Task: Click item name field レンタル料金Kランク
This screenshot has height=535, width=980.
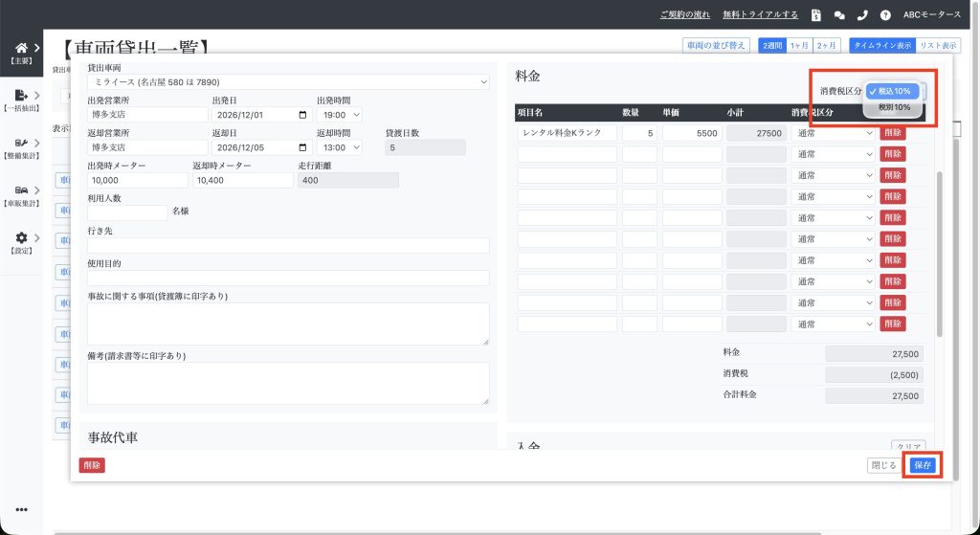Action: (567, 133)
